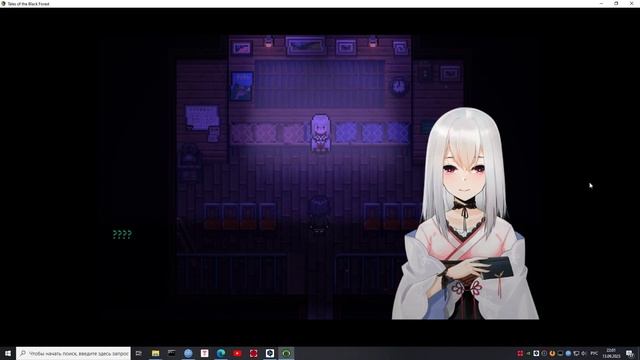640x360 pixels.
Task: Click the Tales of the Black Forest title icon
Action: pyautogui.click(x=3, y=4)
